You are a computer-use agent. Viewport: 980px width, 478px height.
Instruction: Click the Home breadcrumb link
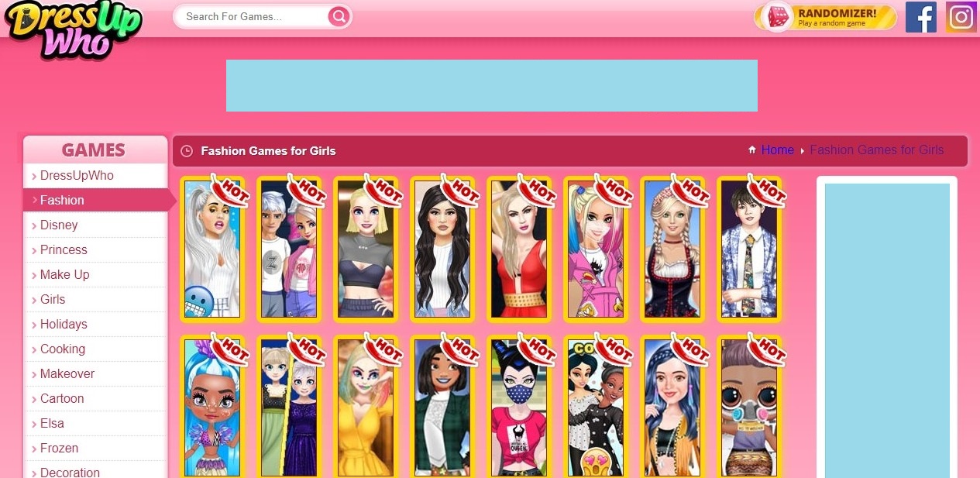click(x=777, y=150)
